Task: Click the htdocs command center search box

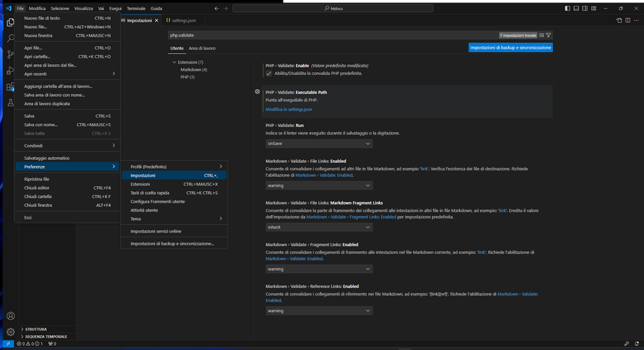Action: click(333, 8)
